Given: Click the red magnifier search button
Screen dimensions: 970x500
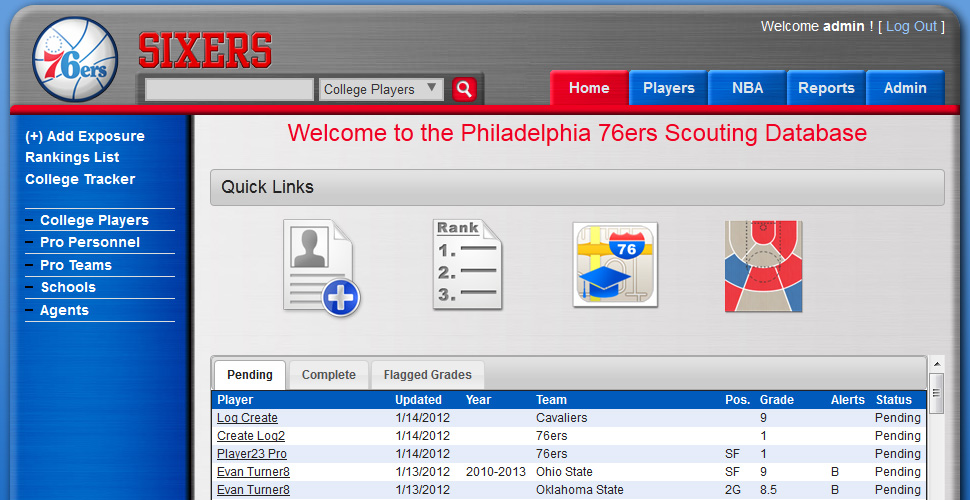Looking at the screenshot, I should [464, 89].
